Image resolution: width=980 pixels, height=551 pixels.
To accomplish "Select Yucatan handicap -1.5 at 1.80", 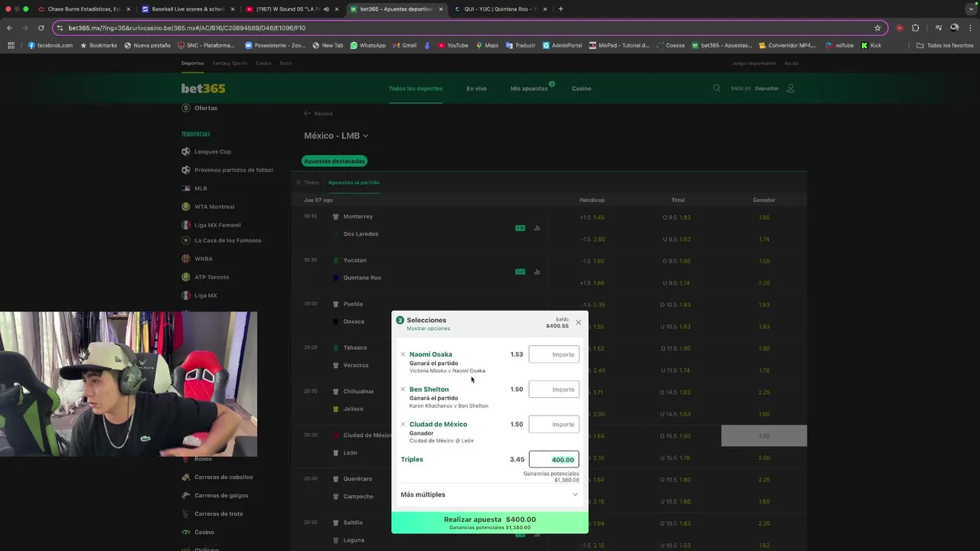I will (592, 261).
